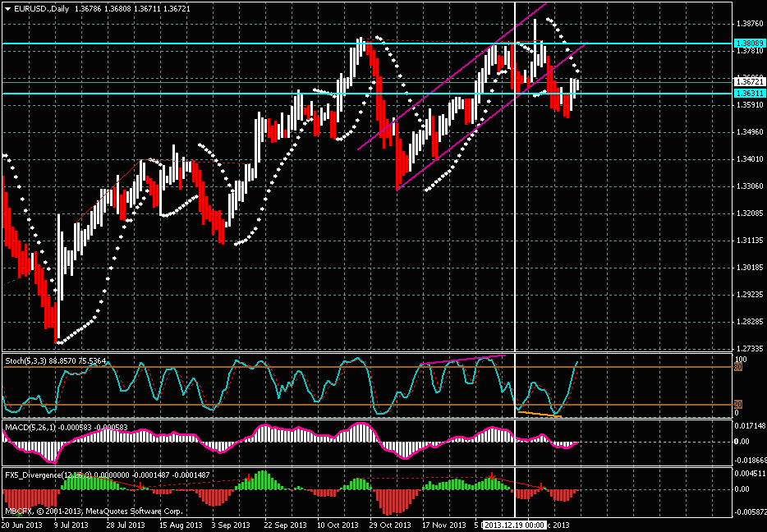Select the 2013.12.19 00:00 date marker
This screenshot has width=767, height=532.
pos(515,524)
